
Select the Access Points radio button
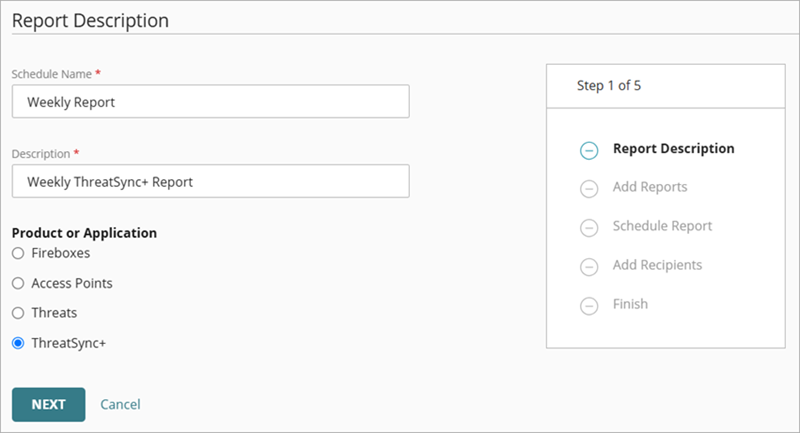pos(18,283)
